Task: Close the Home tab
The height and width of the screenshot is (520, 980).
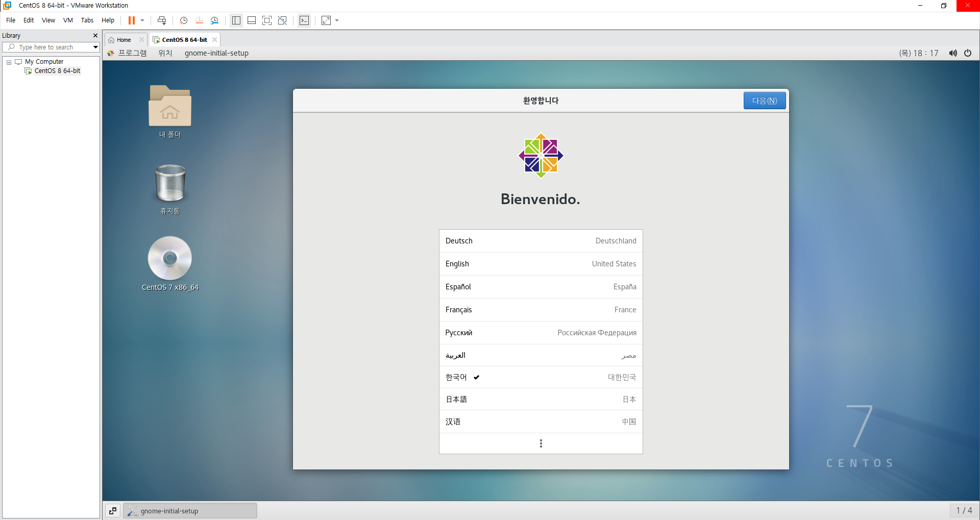Action: click(x=141, y=40)
